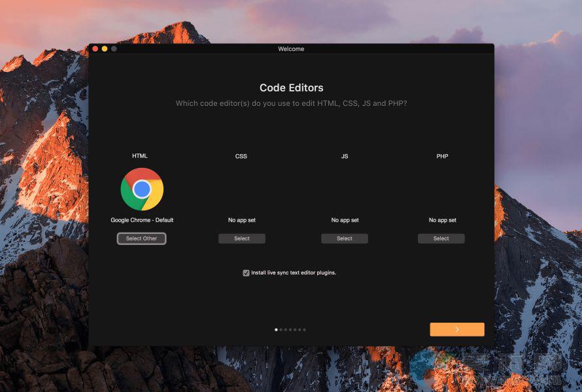Click the HTML column label

coord(140,156)
